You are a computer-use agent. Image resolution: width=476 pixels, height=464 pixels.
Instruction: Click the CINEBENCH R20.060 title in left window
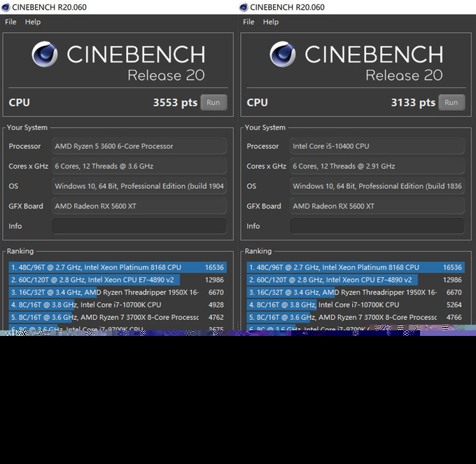pyautogui.click(x=49, y=7)
